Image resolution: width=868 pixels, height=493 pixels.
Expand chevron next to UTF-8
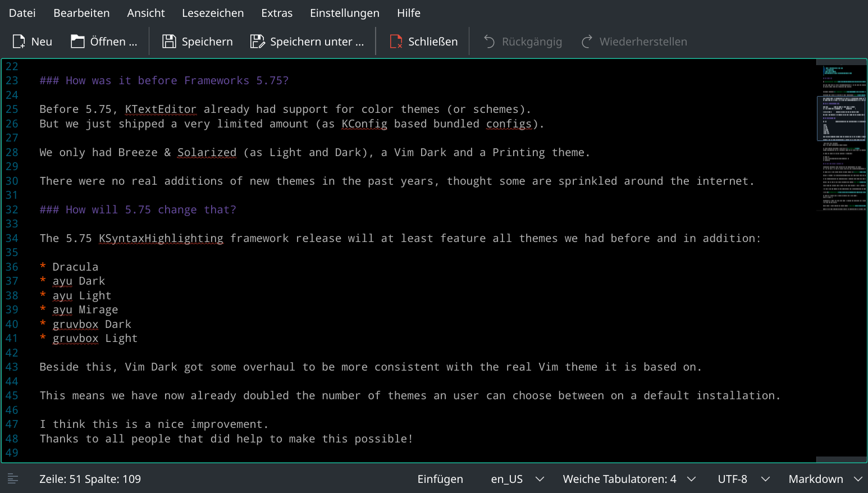tap(765, 479)
